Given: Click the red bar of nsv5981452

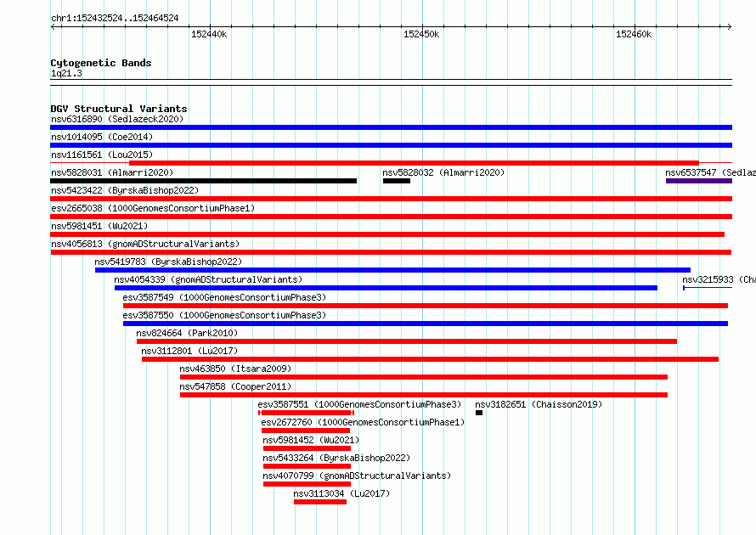Looking at the screenshot, I should pos(307,448).
